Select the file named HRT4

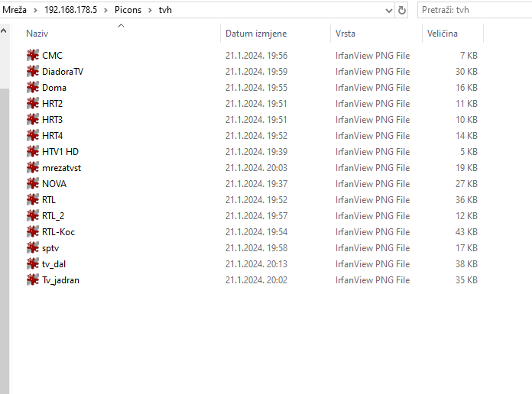[x=52, y=136]
